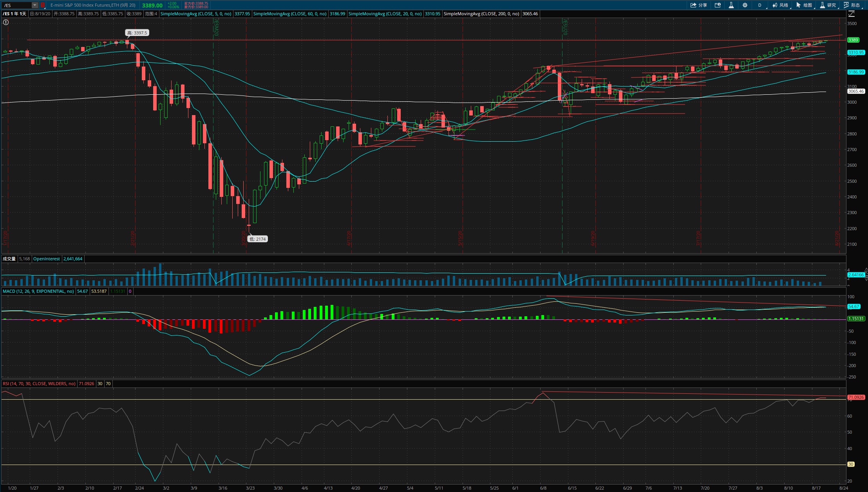Viewport: 868px width, 492px height.
Task: Click the 高:3389.75 high value
Action: [x=88, y=14]
